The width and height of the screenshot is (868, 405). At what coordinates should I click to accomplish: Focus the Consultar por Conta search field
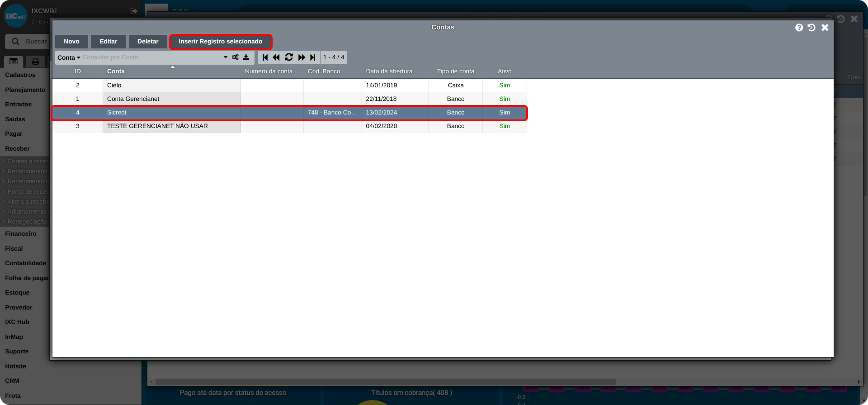[x=151, y=57]
